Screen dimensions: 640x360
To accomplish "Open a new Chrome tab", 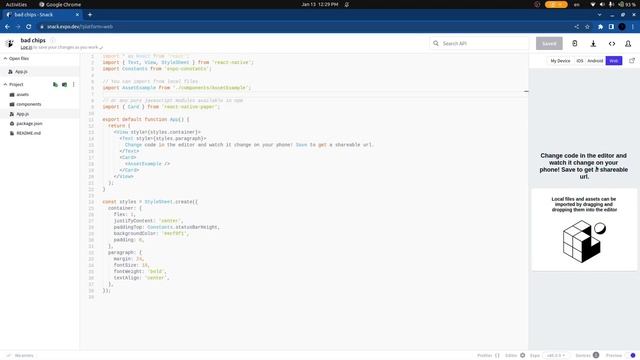I will point(90,15).
